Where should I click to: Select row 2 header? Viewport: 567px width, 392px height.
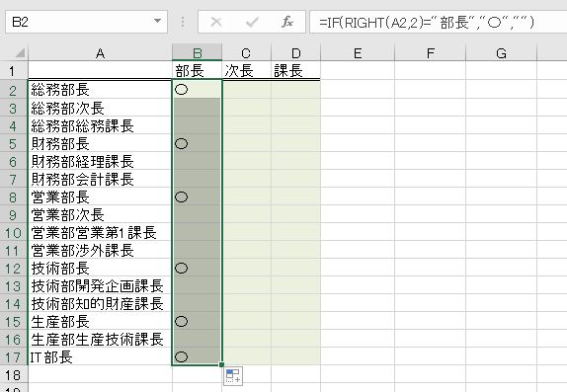click(13, 90)
